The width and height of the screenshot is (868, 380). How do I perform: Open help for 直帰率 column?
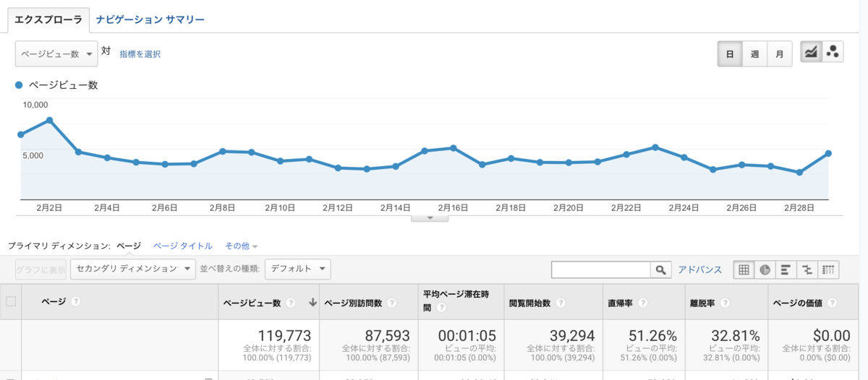click(x=643, y=303)
